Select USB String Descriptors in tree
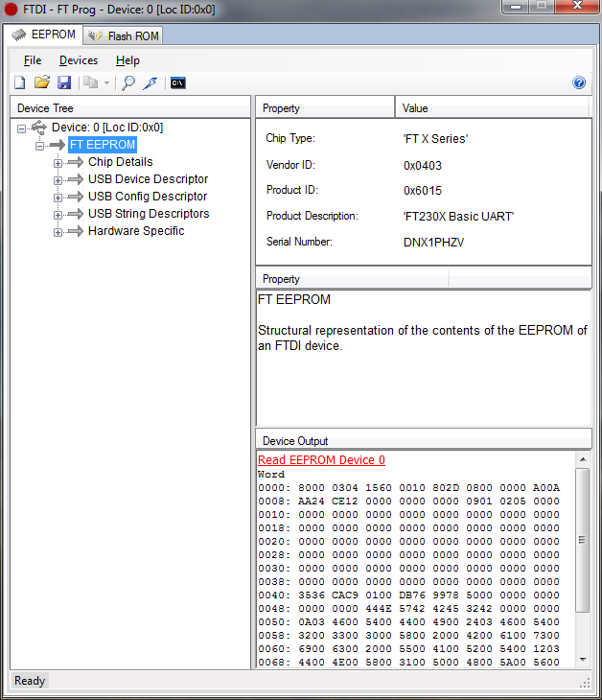The image size is (602, 700). [149, 214]
